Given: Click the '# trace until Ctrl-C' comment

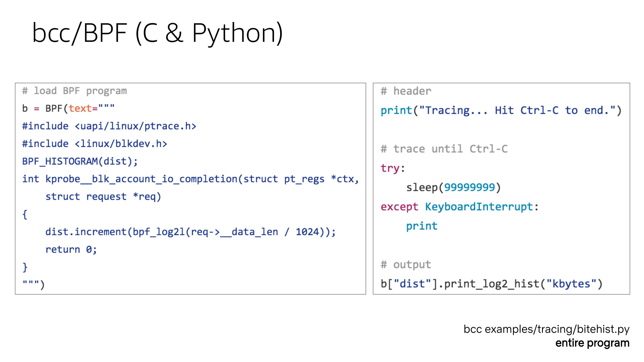Looking at the screenshot, I should (x=444, y=149).
